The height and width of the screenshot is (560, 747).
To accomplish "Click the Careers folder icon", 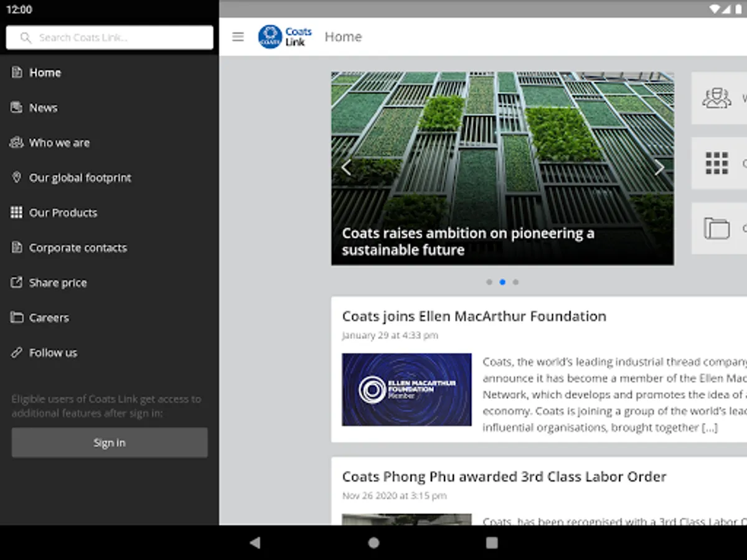I will click(x=17, y=317).
